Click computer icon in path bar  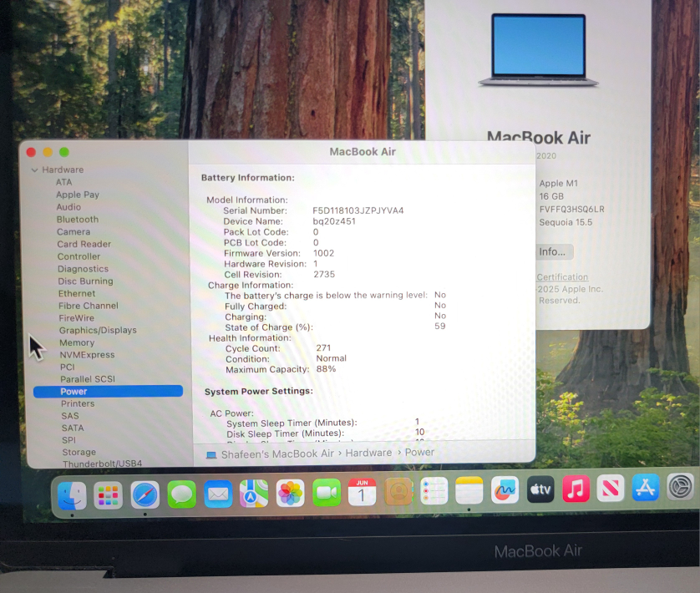click(211, 455)
